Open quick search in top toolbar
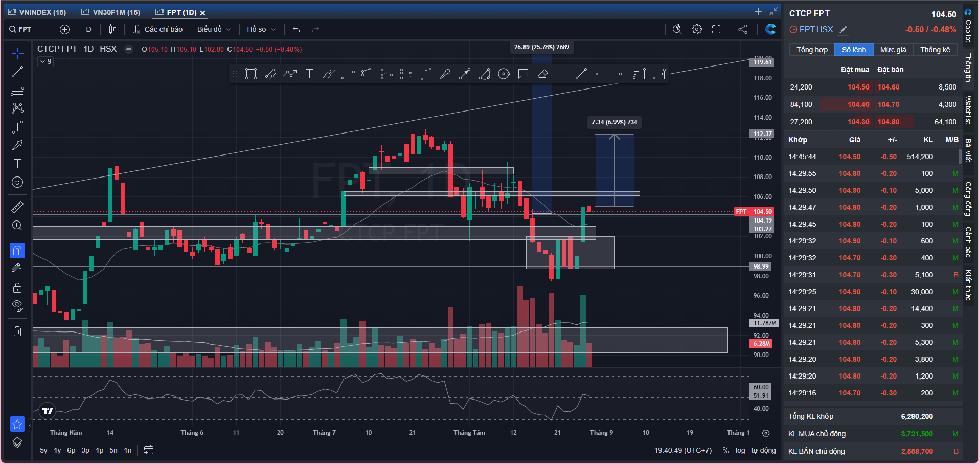 tap(677, 29)
